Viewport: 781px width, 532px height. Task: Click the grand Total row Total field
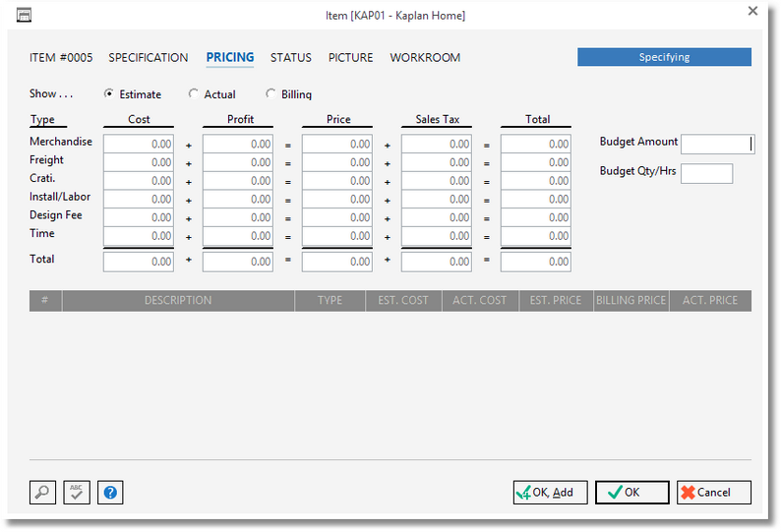coord(536,262)
